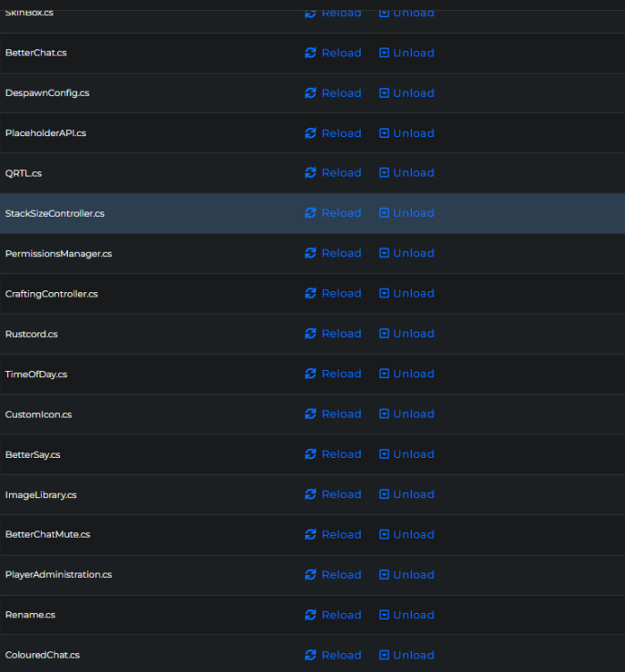Unload the ColouredChat.cs plugin
The width and height of the screenshot is (625, 672).
point(407,655)
